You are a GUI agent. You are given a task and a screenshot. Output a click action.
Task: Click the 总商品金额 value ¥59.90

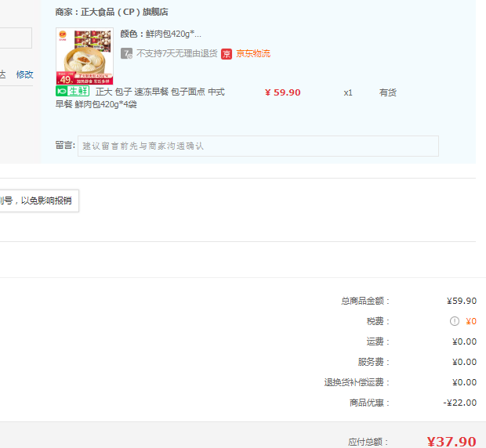click(x=462, y=301)
